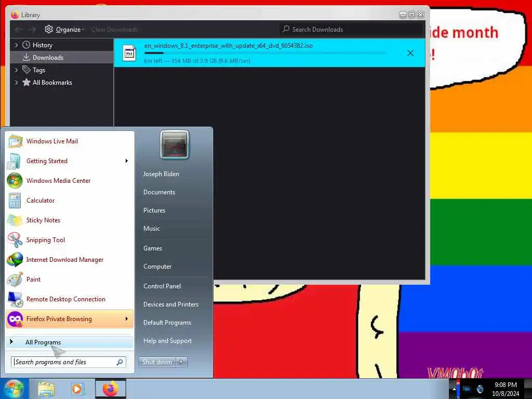Open Control Panel
Image resolution: width=532 pixels, height=399 pixels.
[162, 286]
